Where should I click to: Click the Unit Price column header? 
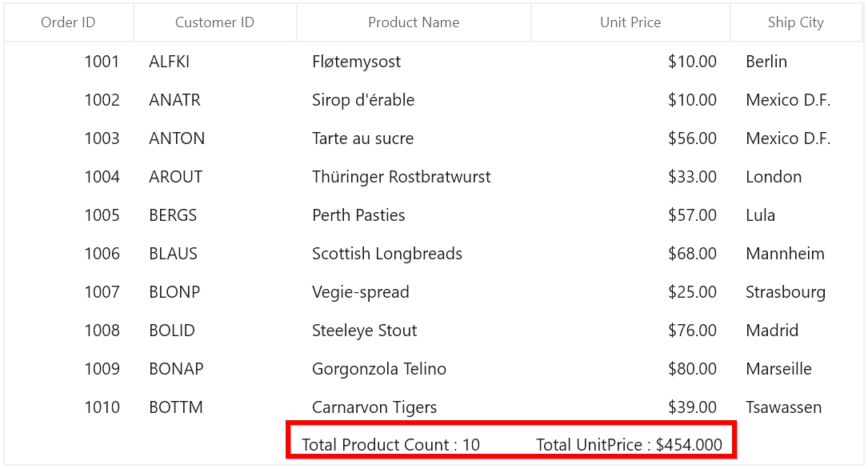(x=630, y=22)
